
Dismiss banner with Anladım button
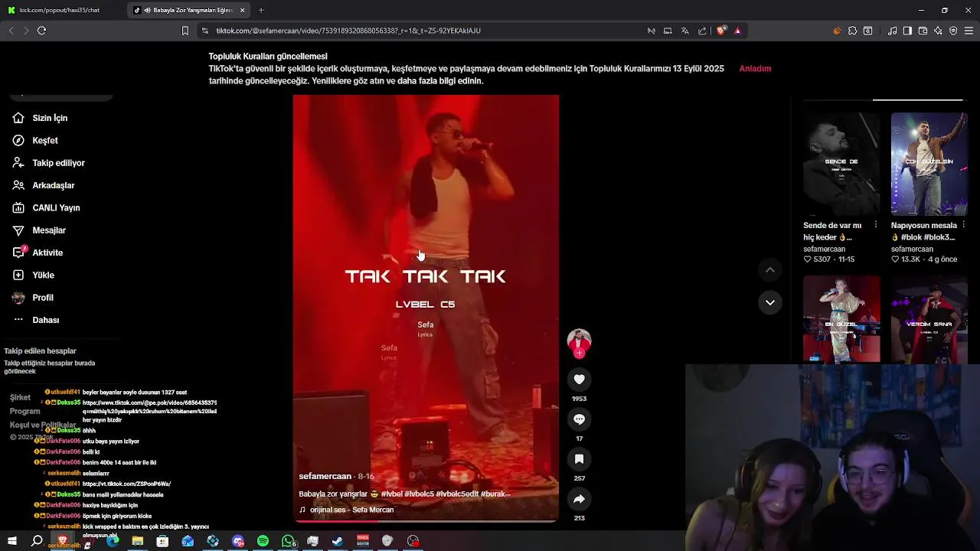755,69
